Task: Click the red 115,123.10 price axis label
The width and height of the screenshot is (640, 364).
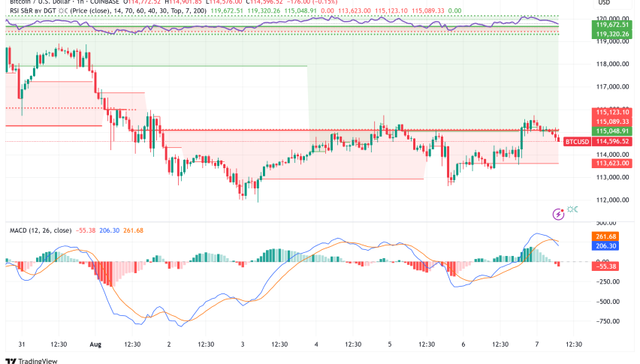Action: [612, 112]
